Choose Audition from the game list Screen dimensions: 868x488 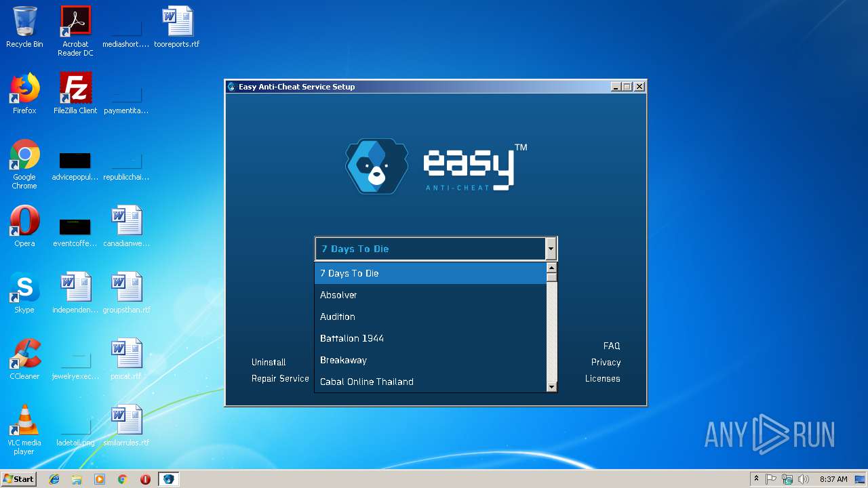tap(431, 317)
